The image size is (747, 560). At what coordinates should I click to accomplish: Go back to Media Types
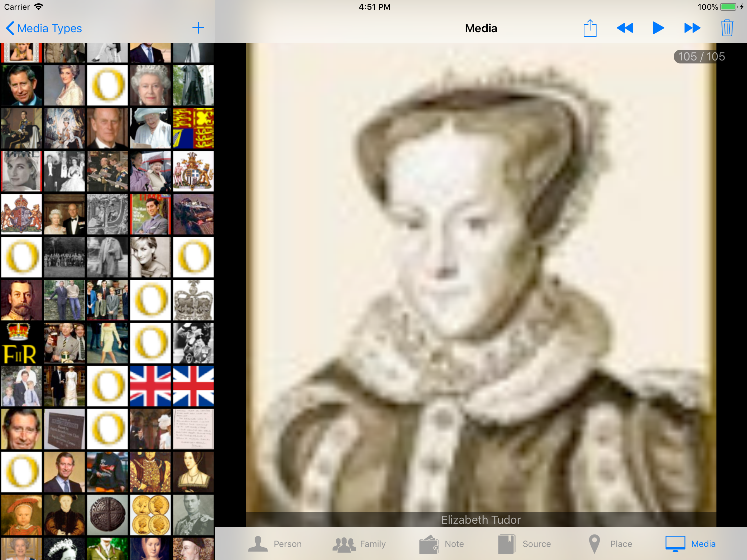pos(44,28)
